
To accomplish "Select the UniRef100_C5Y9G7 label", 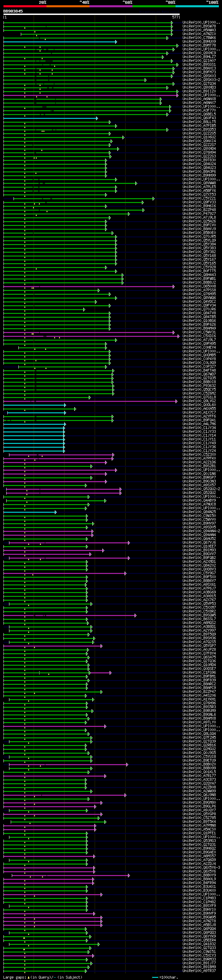I will coord(199,573).
